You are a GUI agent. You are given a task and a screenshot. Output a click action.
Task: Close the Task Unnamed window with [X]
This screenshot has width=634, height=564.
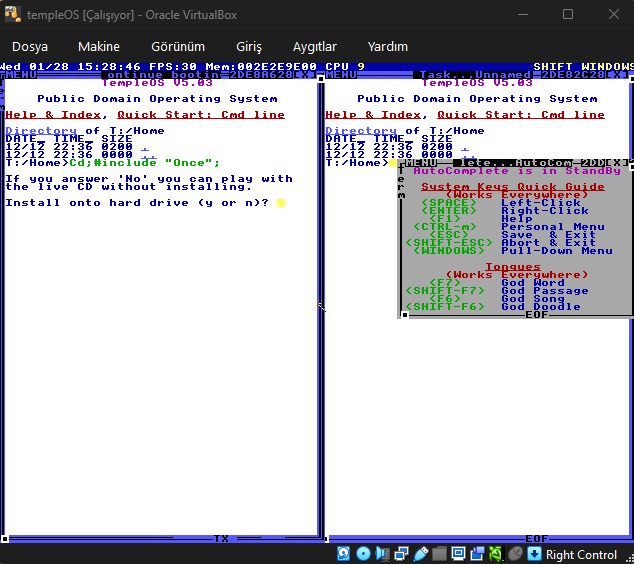[x=617, y=74]
